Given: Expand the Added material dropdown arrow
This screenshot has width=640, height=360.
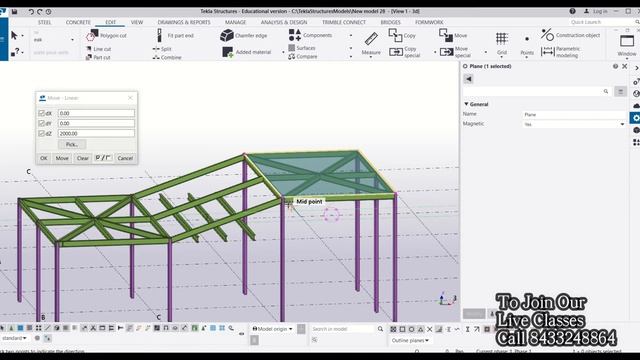Looking at the screenshot, I should (283, 52).
